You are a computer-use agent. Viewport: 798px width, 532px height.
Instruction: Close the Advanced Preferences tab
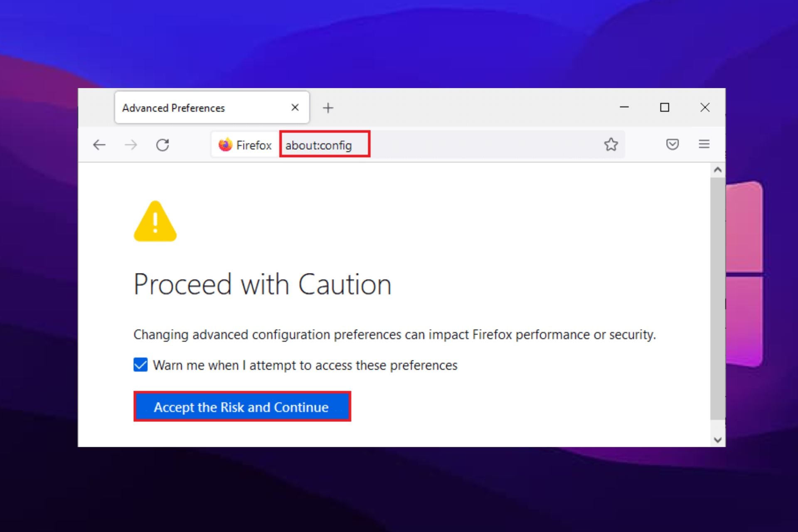295,108
